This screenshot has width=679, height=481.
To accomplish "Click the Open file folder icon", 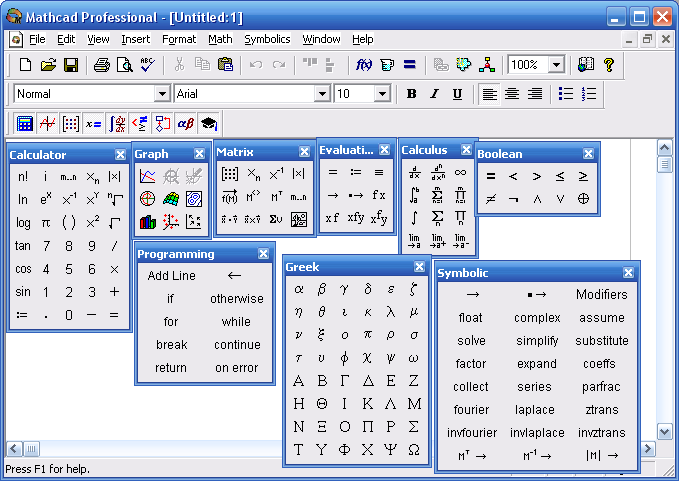I will (48, 65).
